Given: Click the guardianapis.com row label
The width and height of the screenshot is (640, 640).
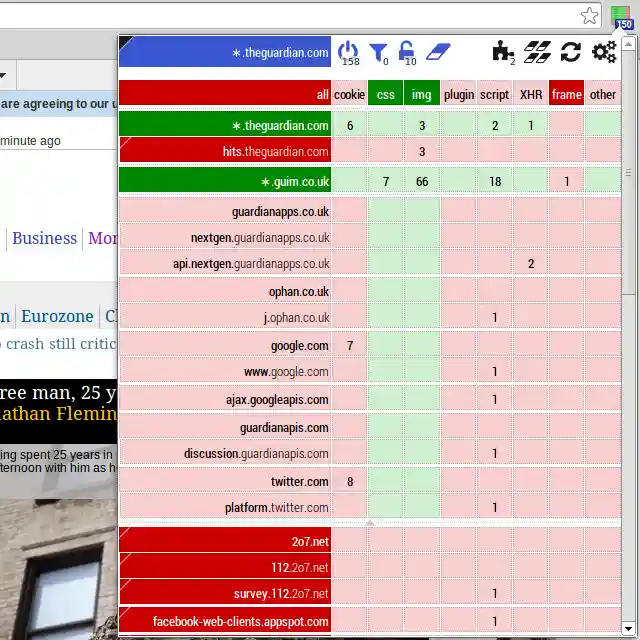Looking at the screenshot, I should 225,426.
